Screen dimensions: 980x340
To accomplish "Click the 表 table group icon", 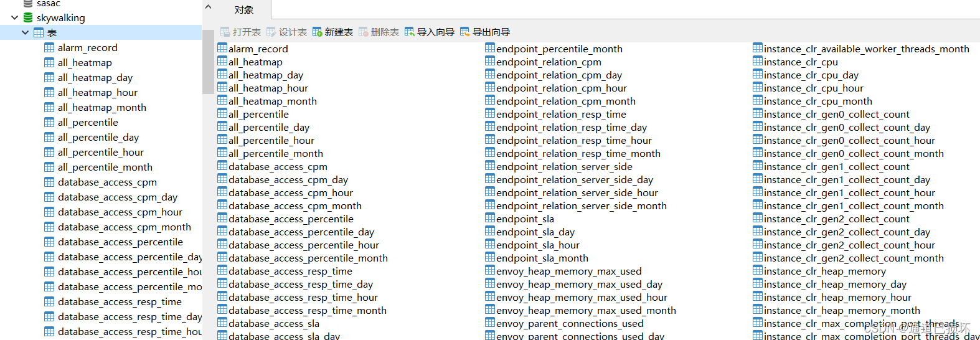I will click(x=39, y=32).
